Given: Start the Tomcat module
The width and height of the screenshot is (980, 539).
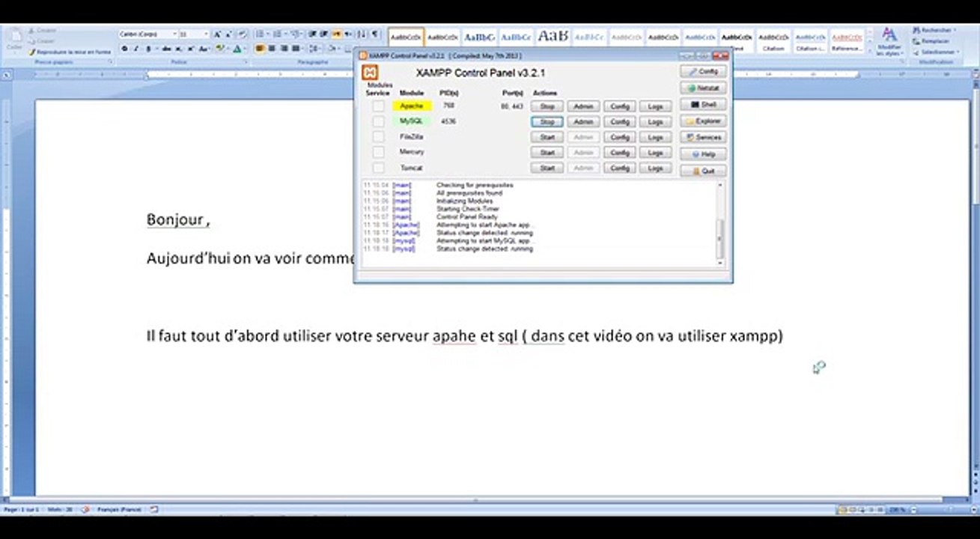Looking at the screenshot, I should pyautogui.click(x=547, y=168).
